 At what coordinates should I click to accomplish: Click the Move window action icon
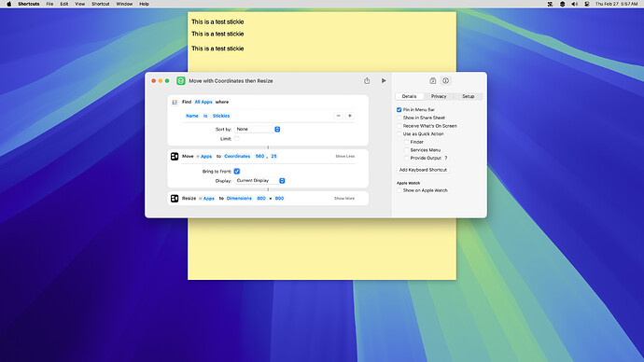pyautogui.click(x=175, y=157)
